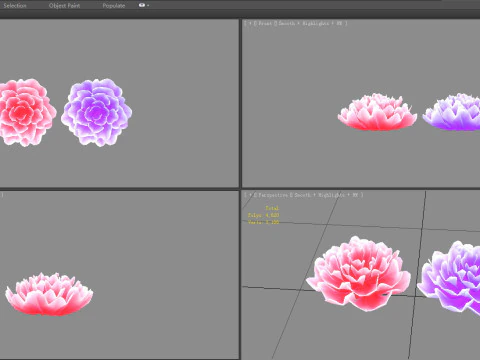
Task: Select the purple flower in the top-left viewport
Action: (97, 112)
